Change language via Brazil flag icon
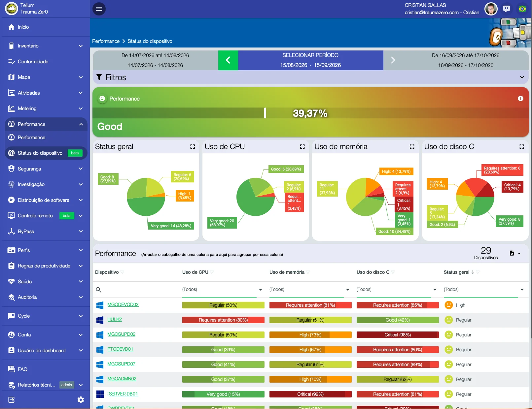Screen dimensions: 532x409 coord(522,9)
